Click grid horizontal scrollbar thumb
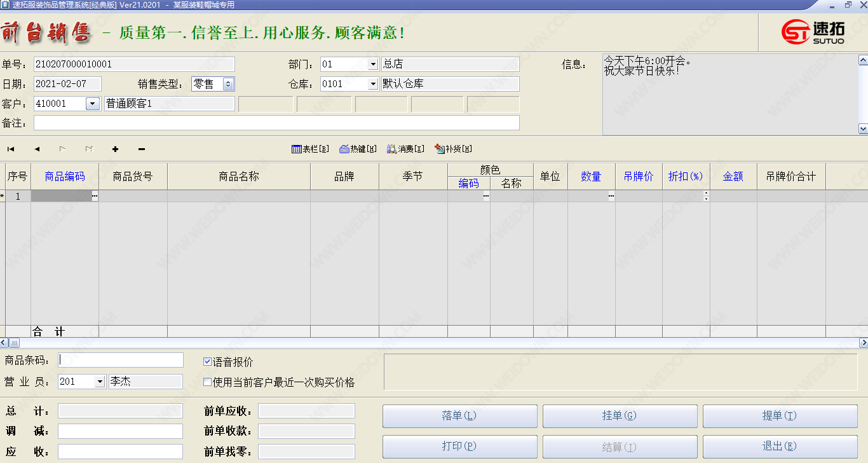Screen dimensions: 868x463 coord(13,343)
